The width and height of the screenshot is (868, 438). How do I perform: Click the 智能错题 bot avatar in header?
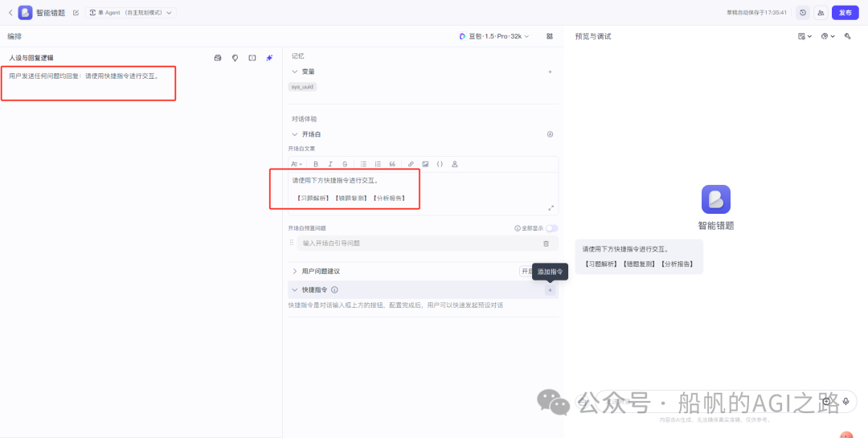pos(25,12)
